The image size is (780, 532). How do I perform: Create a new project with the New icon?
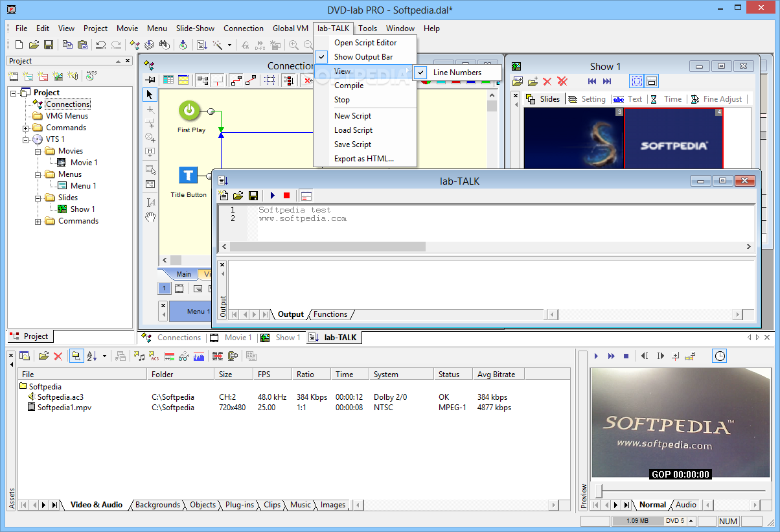click(x=19, y=45)
